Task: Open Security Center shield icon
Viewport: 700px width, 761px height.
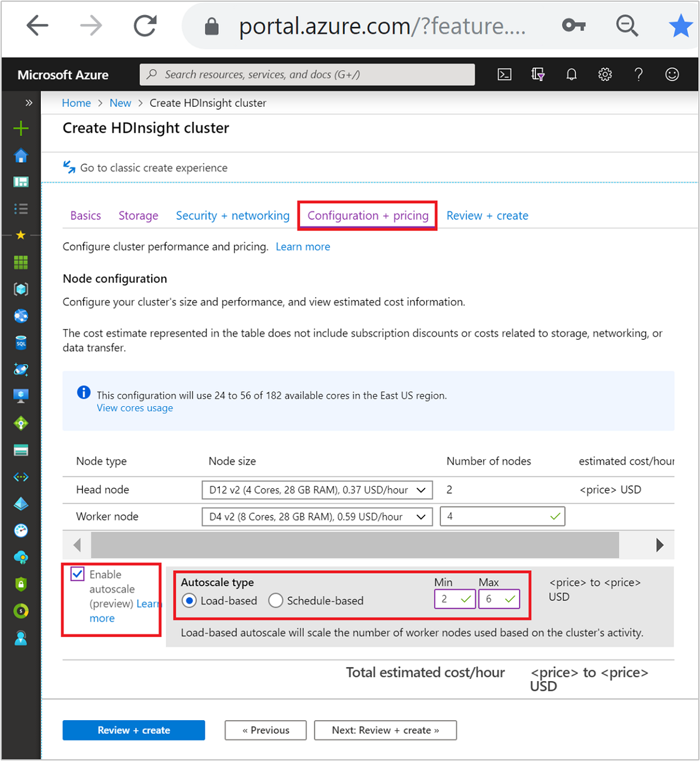Action: 21,584
